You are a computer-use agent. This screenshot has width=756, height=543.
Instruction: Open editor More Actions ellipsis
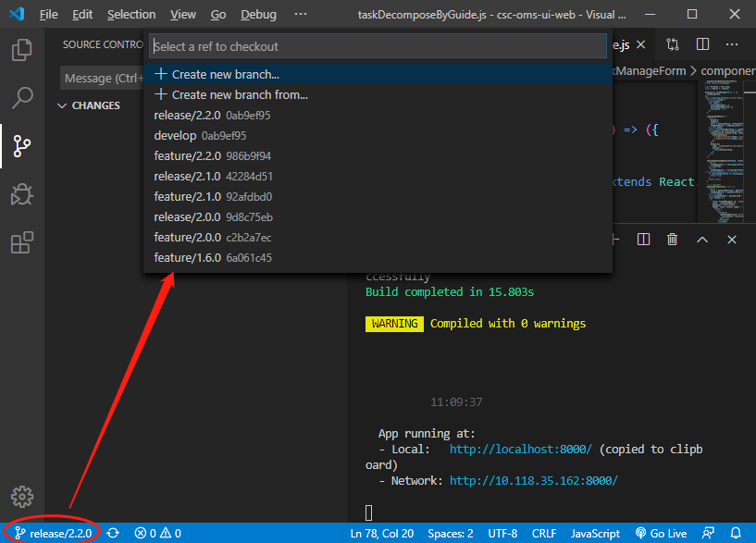tap(732, 44)
